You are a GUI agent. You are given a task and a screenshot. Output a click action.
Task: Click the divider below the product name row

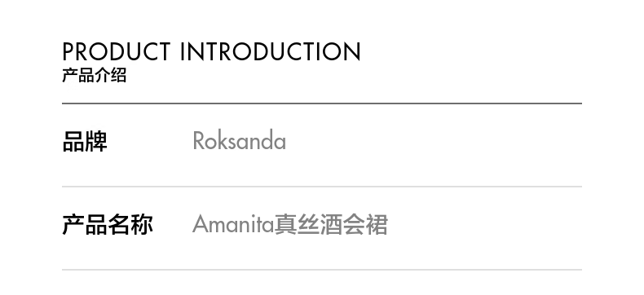tap(322, 270)
